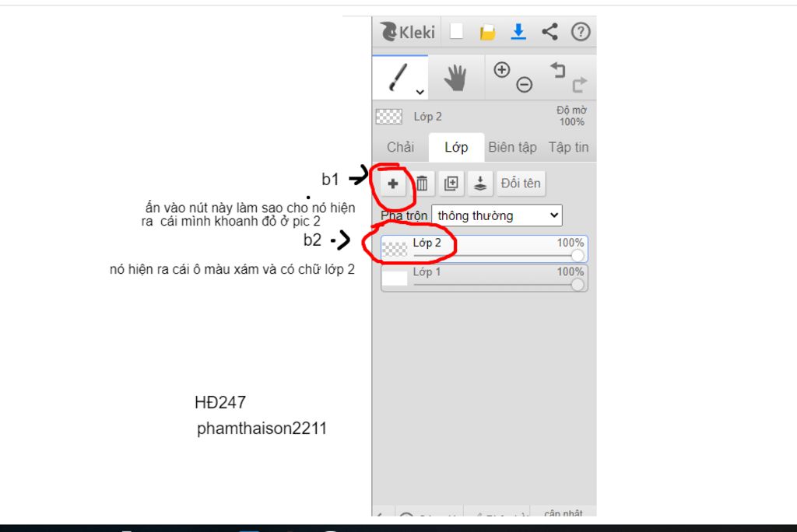Select the Lớp 2 name in the layer list

427,243
